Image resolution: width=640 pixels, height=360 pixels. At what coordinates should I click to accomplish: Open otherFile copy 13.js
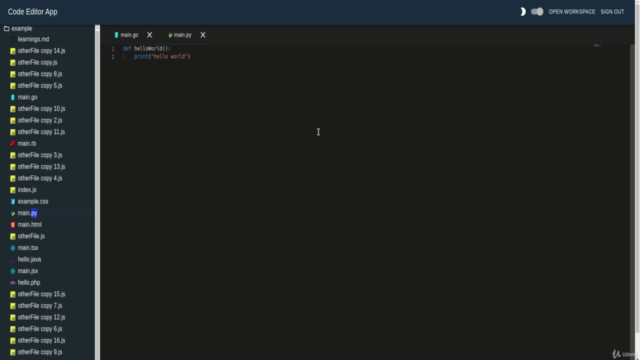pyautogui.click(x=41, y=167)
